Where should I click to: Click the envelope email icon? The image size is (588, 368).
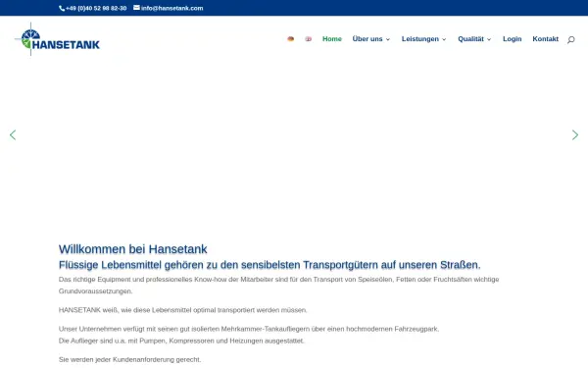click(x=136, y=8)
